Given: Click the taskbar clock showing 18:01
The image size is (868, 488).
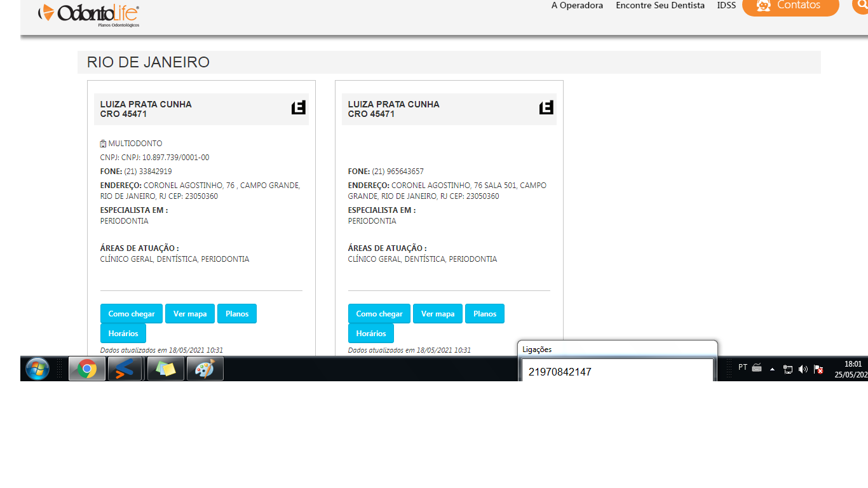Looking at the screenshot, I should coord(851,369).
